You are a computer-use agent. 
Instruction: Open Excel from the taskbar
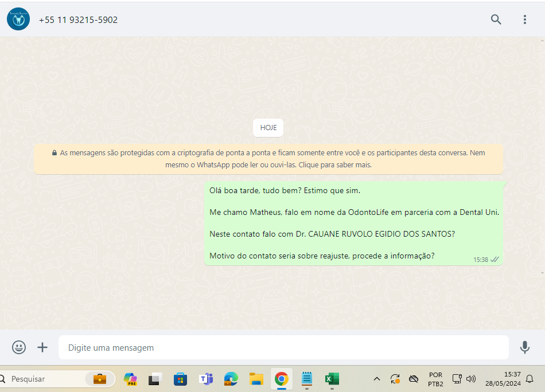tap(332, 379)
